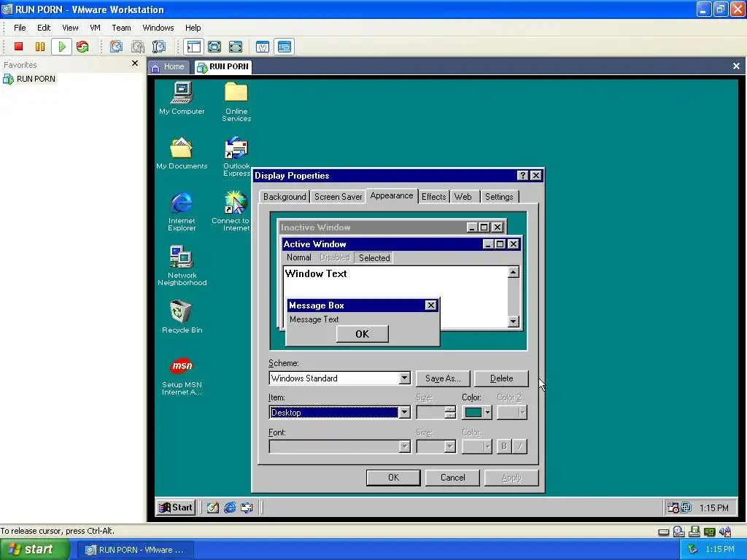Switch to the Web tab

tap(462, 197)
